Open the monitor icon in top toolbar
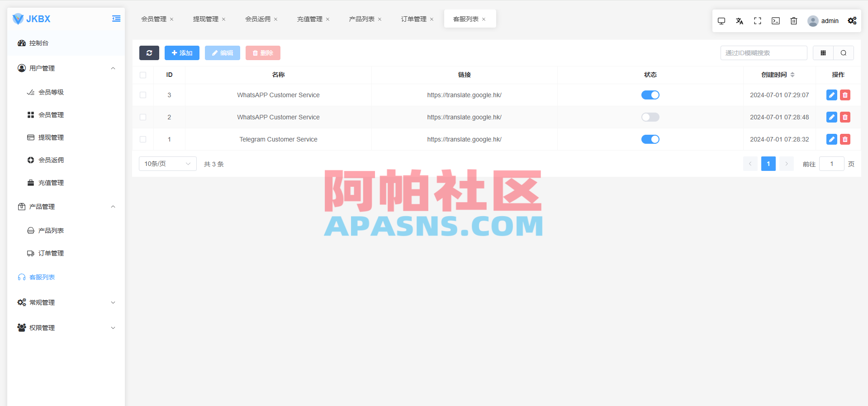This screenshot has height=406, width=868. [721, 21]
